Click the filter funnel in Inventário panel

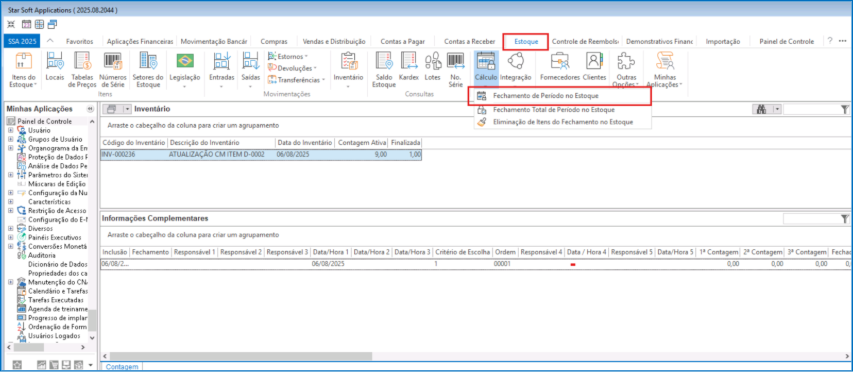[844, 110]
